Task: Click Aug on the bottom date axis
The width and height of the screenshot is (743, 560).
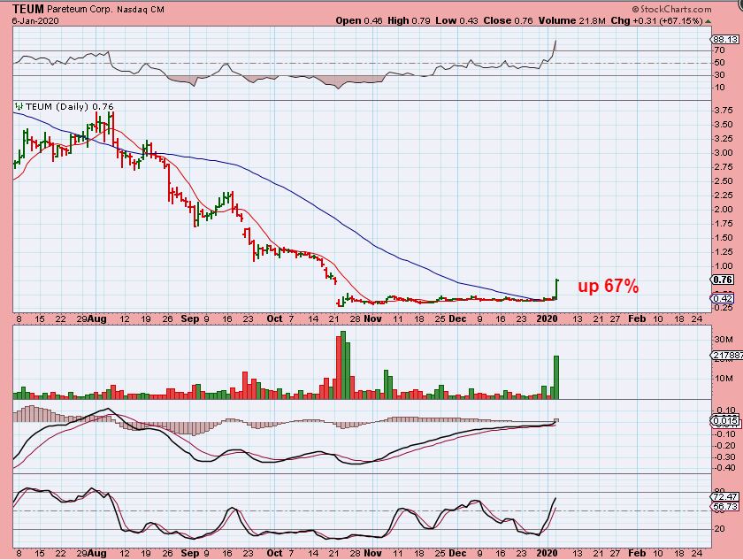Action: tap(97, 553)
